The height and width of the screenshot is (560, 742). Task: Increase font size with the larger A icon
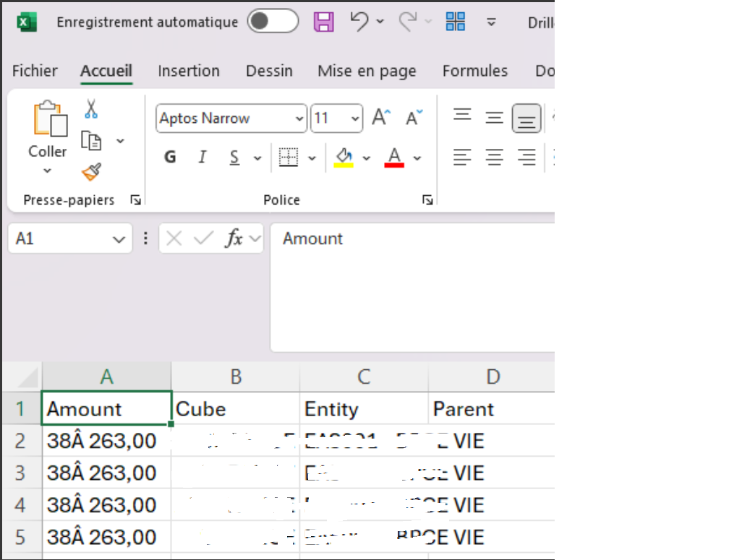click(380, 116)
